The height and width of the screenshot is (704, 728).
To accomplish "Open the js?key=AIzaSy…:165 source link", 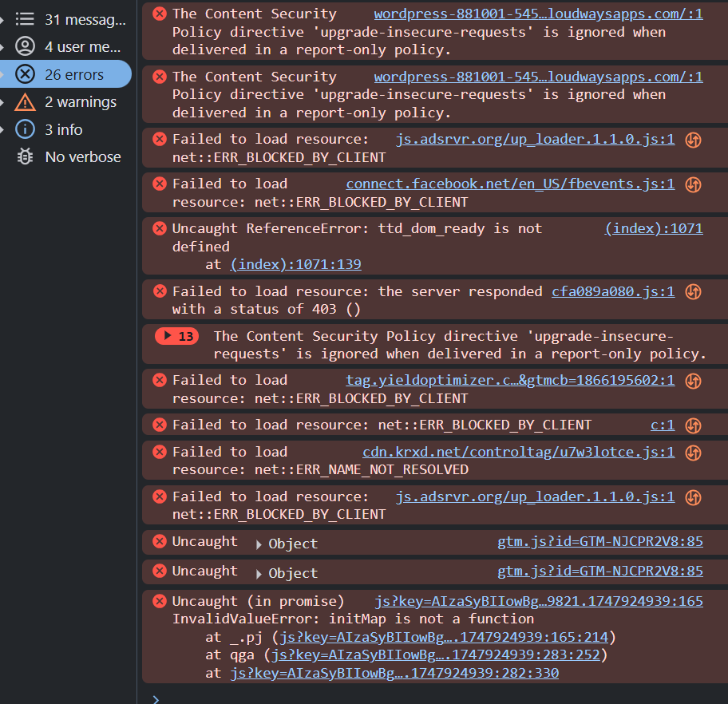I will (539, 601).
